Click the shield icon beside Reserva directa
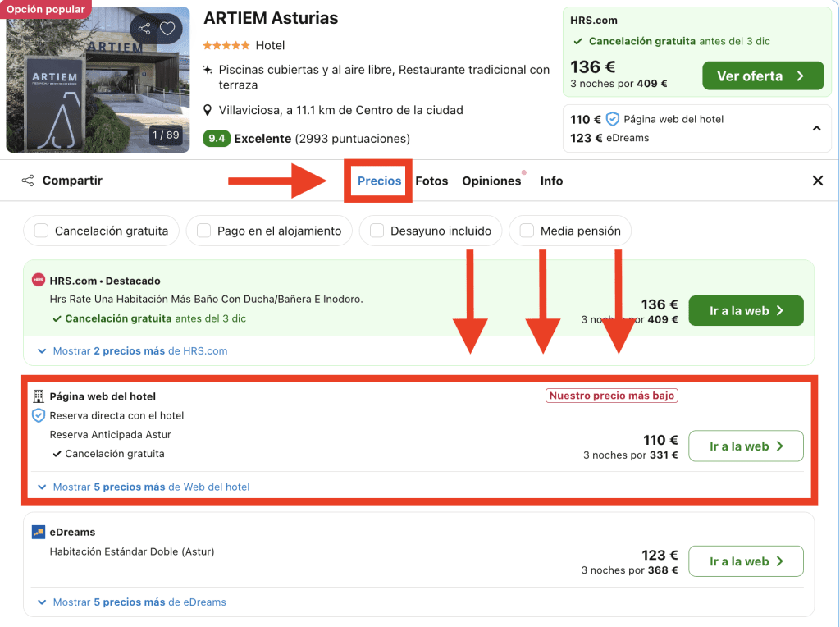840x627 pixels. point(39,415)
